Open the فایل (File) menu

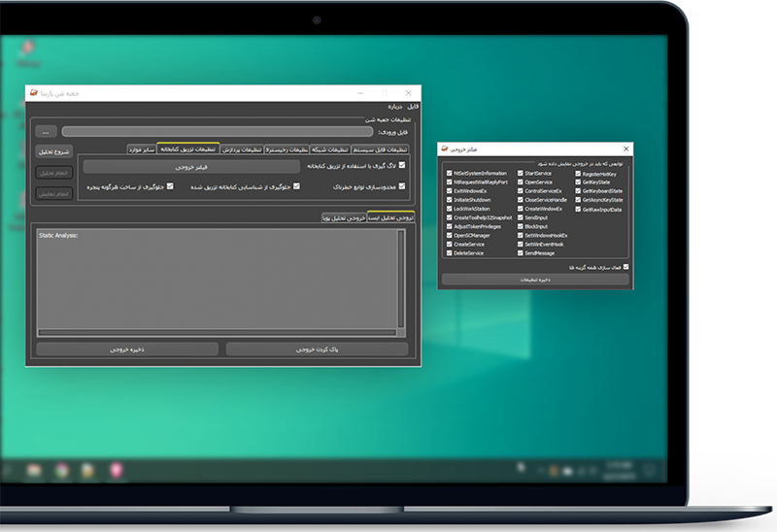tap(413, 105)
